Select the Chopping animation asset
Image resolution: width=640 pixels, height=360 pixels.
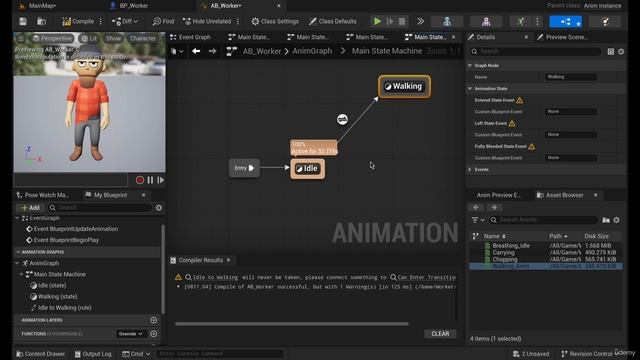(505, 259)
